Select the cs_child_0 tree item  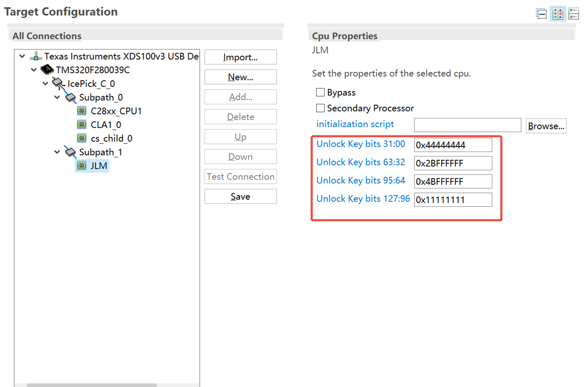[x=111, y=138]
